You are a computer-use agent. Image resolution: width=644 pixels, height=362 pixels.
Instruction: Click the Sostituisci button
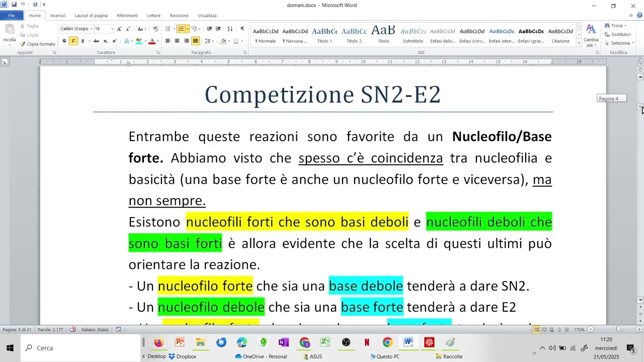coord(617,34)
